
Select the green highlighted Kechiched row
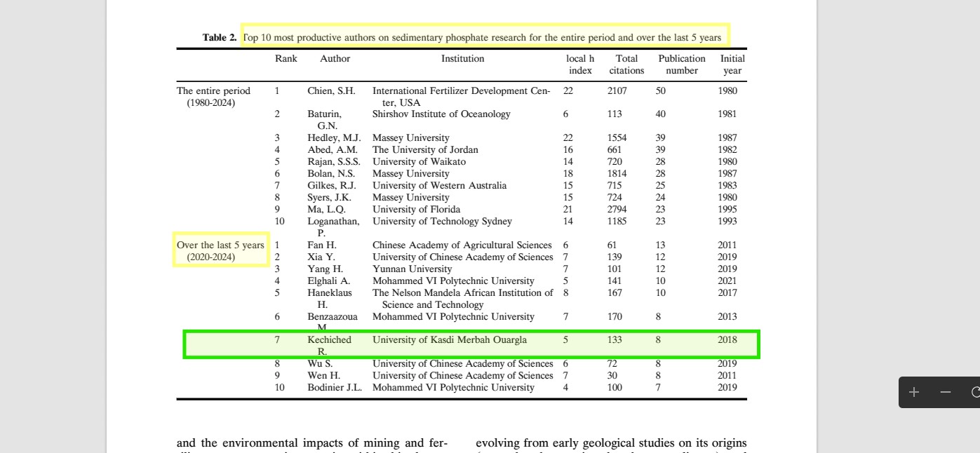pyautogui.click(x=471, y=344)
